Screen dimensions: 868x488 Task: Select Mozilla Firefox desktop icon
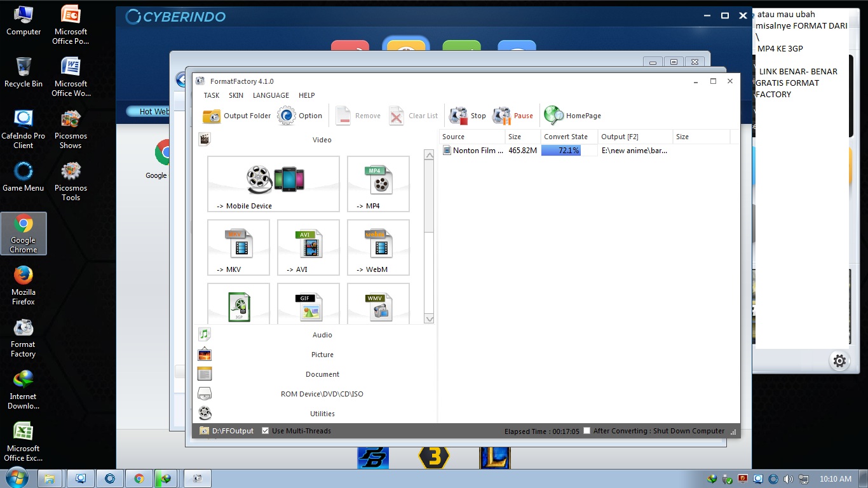(24, 285)
